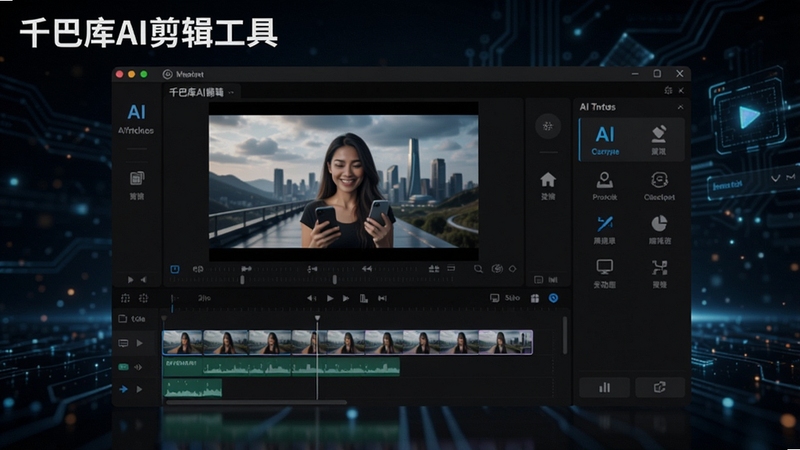Toggle the green audio track badge
Screen dimensions: 800x450
coord(123,367)
